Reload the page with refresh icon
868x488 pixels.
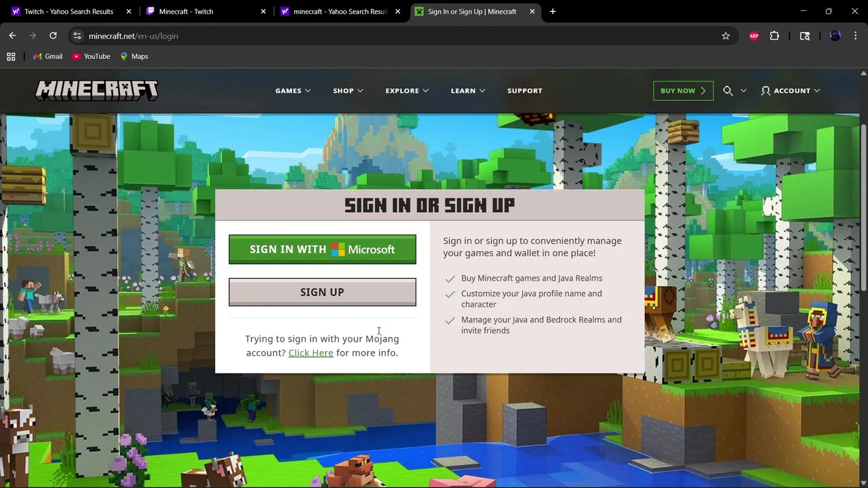pos(53,36)
